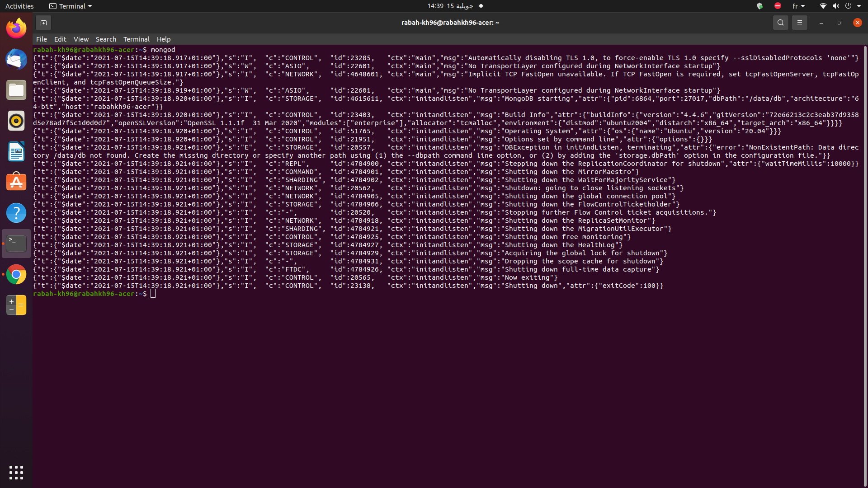Show Applications grid button
The height and width of the screenshot is (488, 868).
(16, 473)
